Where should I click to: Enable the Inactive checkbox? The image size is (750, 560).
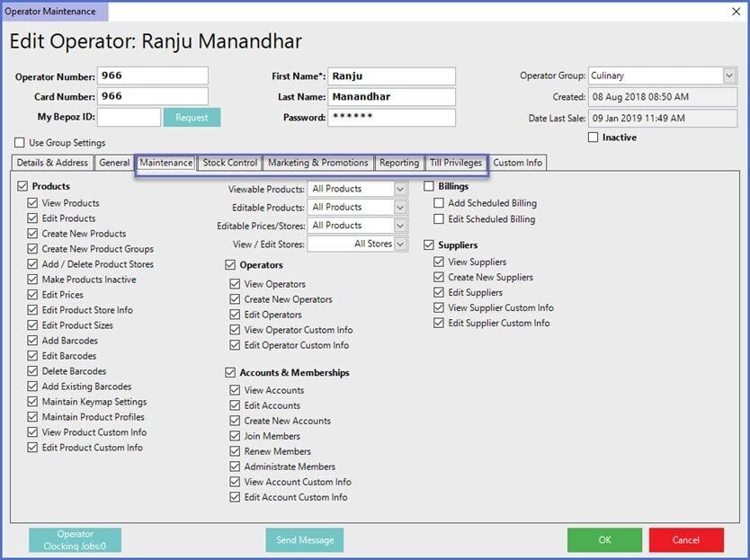[x=594, y=138]
